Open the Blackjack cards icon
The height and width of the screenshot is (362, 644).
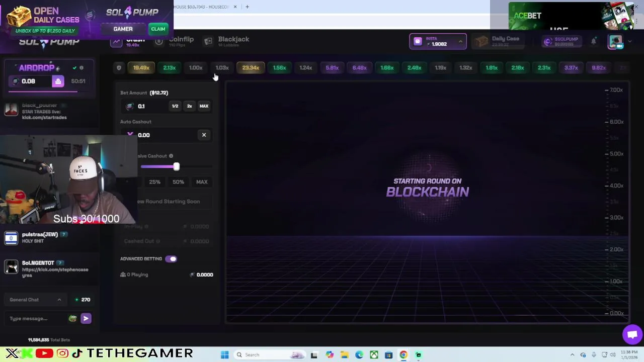point(208,41)
